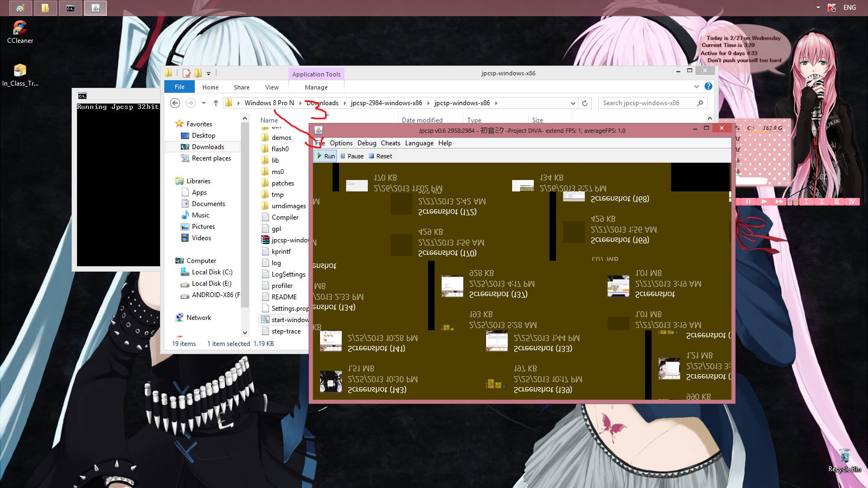The image size is (868, 488).
Task: Open the Manage ribbon tab
Action: pos(316,87)
